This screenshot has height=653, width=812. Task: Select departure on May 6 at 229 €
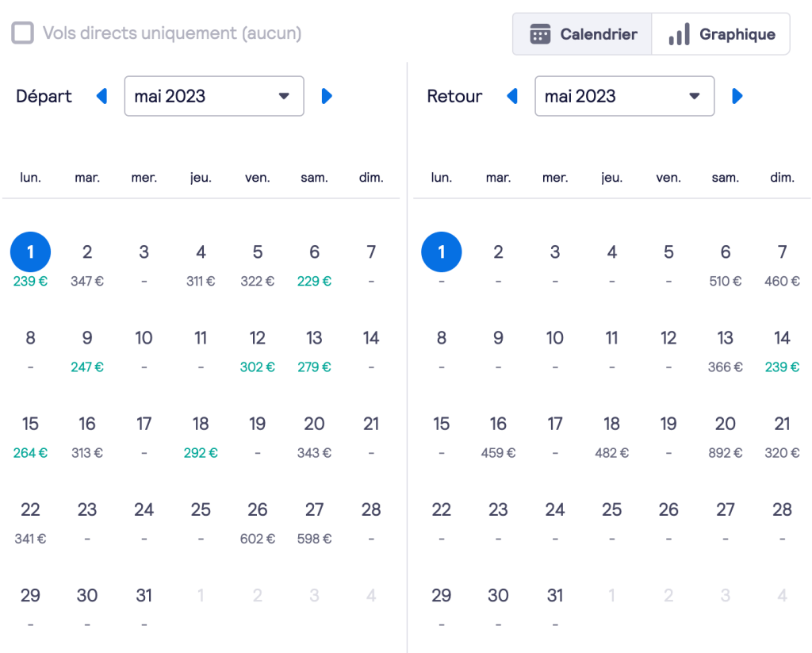(x=314, y=263)
